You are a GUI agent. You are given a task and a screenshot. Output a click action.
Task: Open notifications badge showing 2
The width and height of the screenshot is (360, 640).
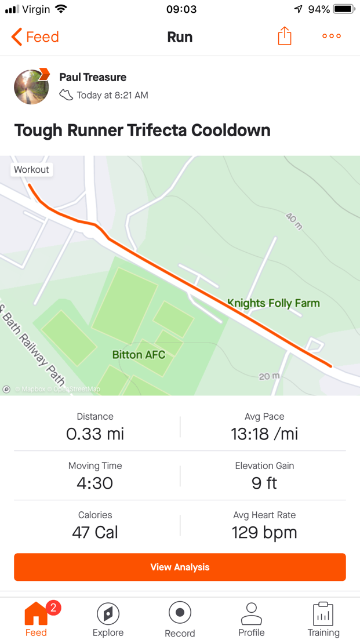[53, 608]
